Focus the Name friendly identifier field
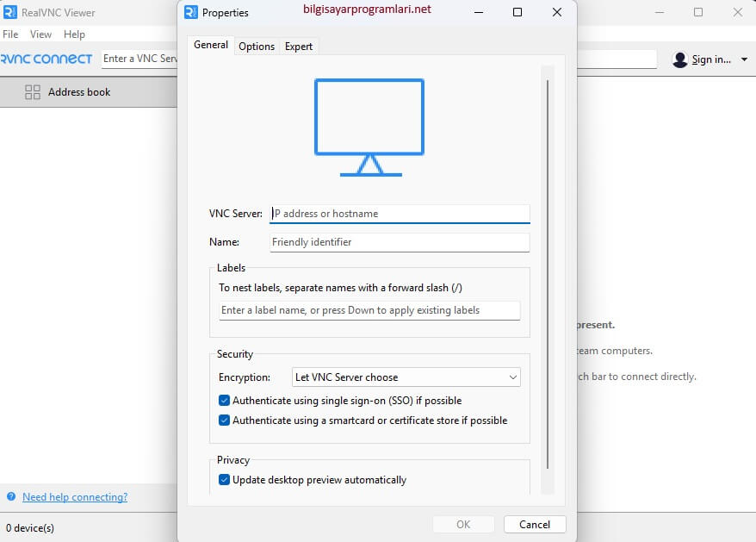The image size is (756, 542). 400,242
